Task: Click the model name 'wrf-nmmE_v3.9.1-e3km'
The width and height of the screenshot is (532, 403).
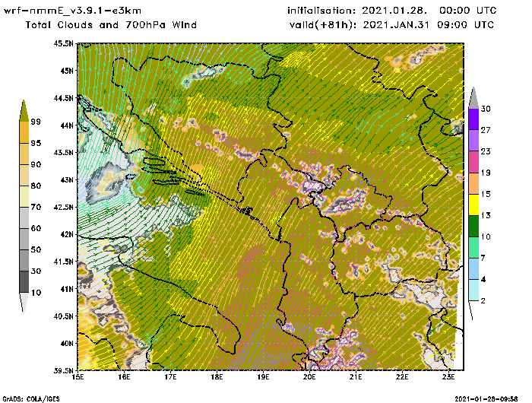Action: pyautogui.click(x=72, y=11)
